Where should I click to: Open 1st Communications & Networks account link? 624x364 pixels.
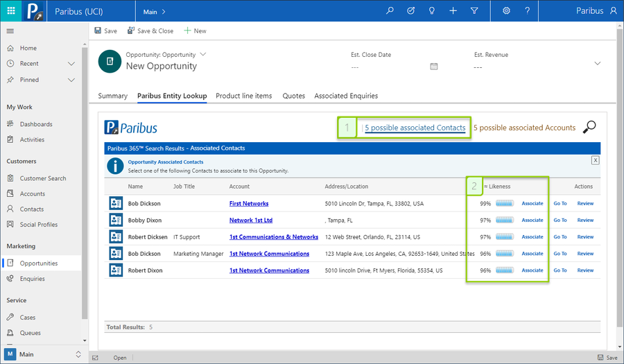(x=274, y=236)
